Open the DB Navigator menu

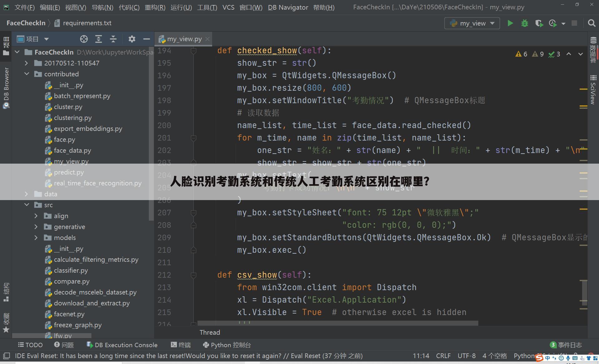(x=288, y=7)
